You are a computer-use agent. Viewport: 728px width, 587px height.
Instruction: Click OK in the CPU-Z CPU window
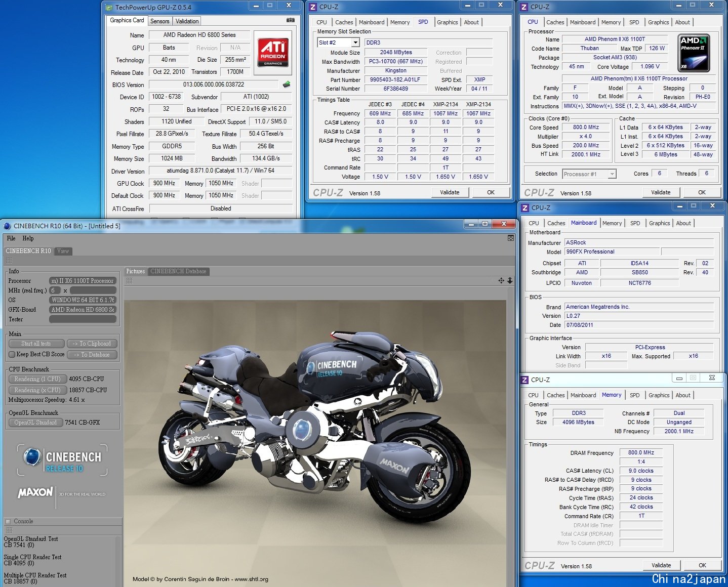point(702,192)
